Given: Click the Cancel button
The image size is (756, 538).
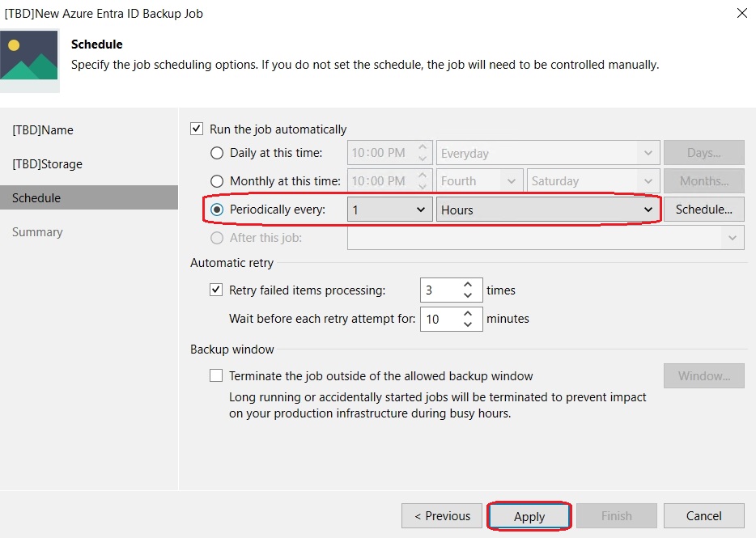Looking at the screenshot, I should point(704,516).
